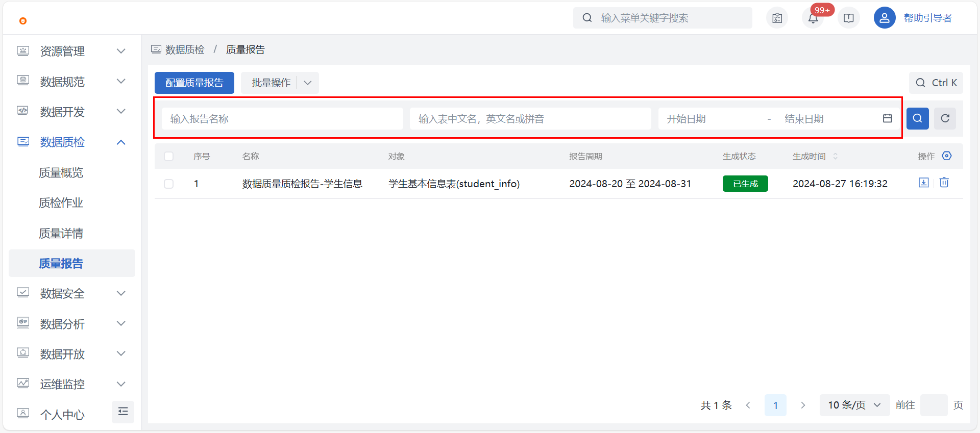Click the 运维监控 sidebar icon
Viewport: 980px width, 433px height.
23,384
